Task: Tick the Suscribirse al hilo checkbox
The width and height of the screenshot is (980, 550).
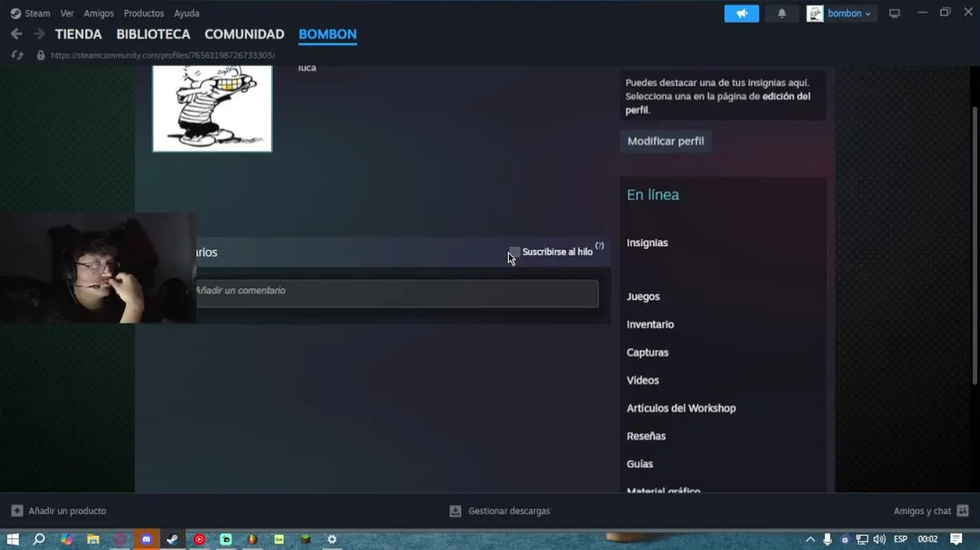Action: coord(514,251)
